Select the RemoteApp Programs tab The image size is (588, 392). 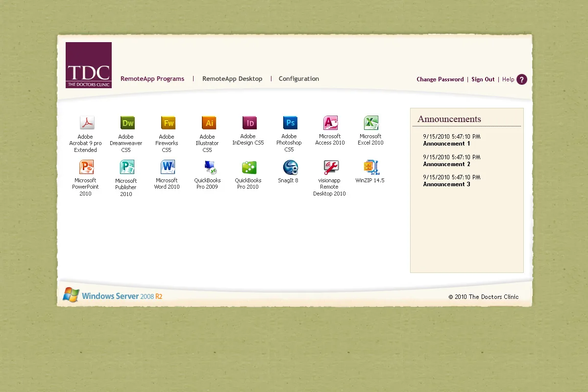pyautogui.click(x=152, y=79)
